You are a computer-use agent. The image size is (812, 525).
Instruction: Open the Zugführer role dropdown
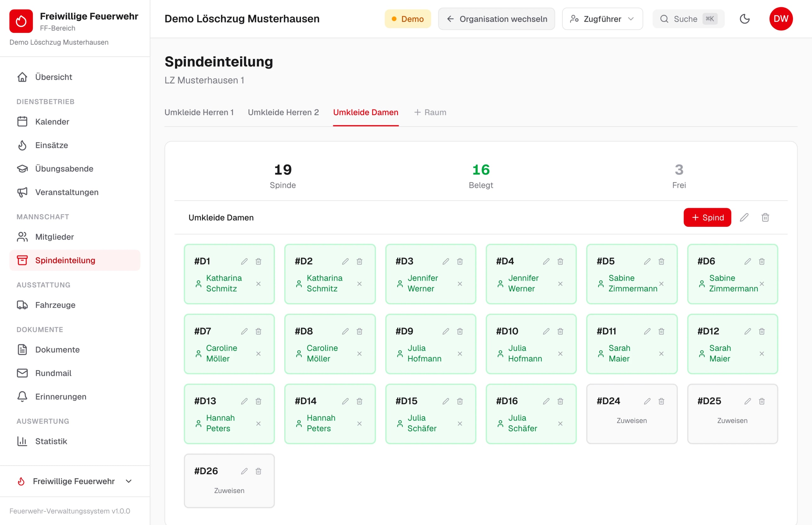[602, 19]
